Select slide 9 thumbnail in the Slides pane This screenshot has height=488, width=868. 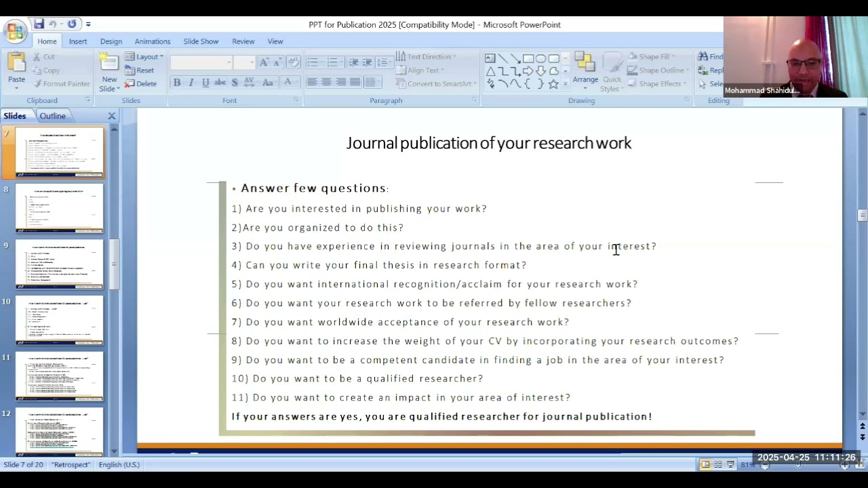pyautogui.click(x=60, y=264)
